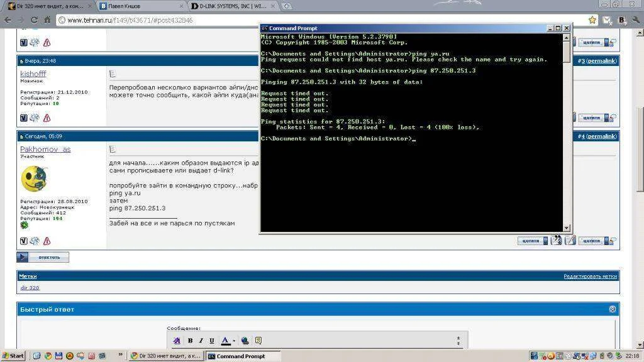Click the V icon under Pakhomov_as post
The height and width of the screenshot is (362, 644).
coord(24,241)
